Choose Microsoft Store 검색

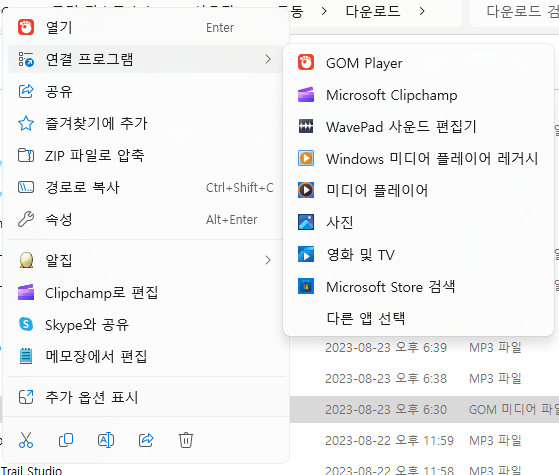click(x=391, y=287)
